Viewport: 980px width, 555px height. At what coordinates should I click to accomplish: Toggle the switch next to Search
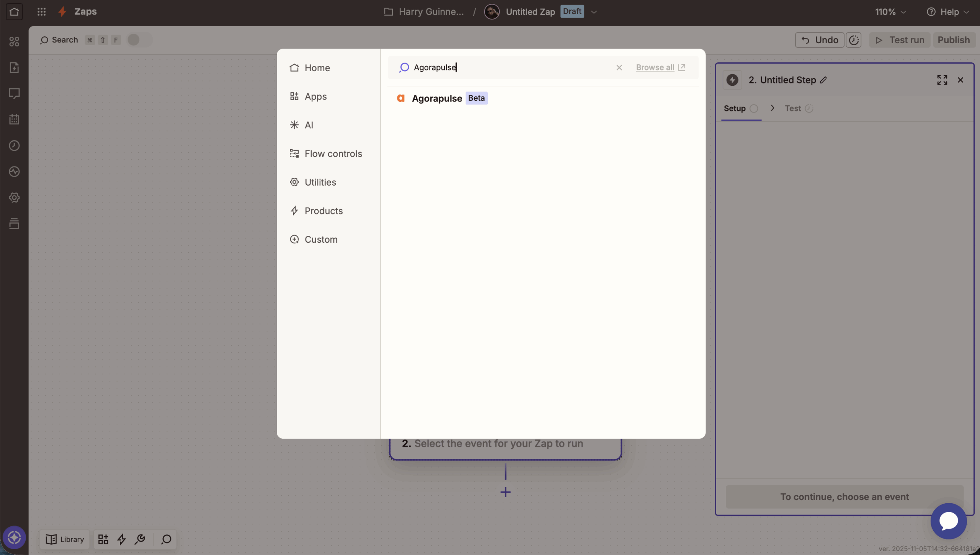[139, 40]
